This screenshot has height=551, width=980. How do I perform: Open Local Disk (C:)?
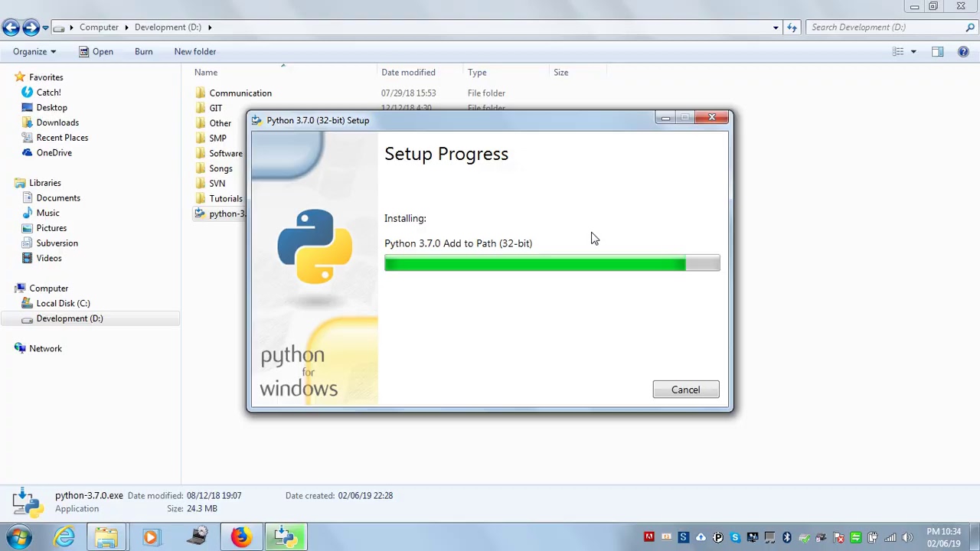tap(63, 303)
